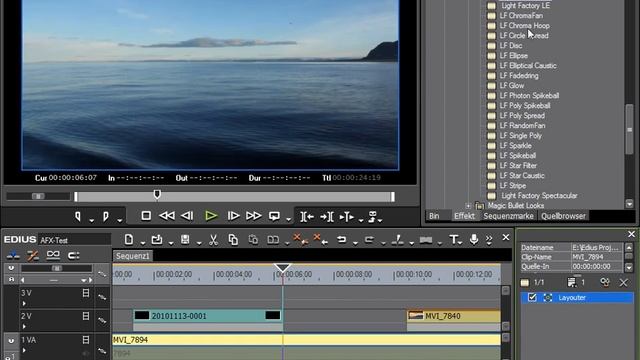Viewport: 640px width, 360px height.
Task: Open the Create Title dropdown arrow
Action: click(460, 243)
